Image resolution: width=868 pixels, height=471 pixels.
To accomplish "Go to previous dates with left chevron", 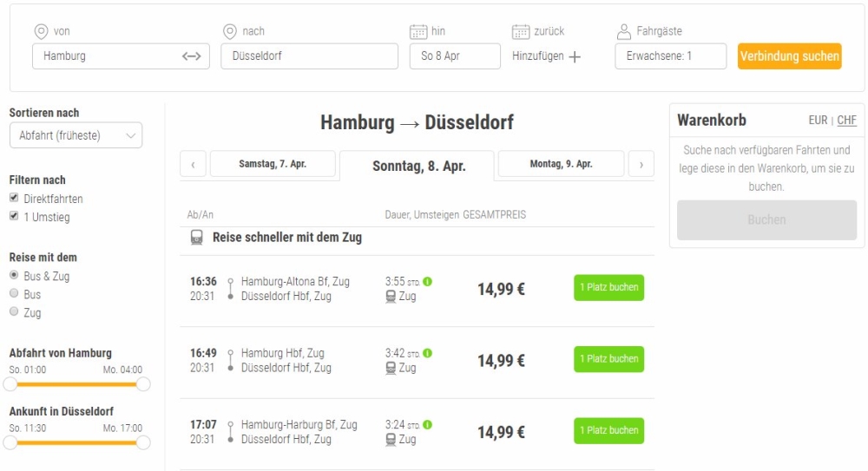I will [x=194, y=165].
